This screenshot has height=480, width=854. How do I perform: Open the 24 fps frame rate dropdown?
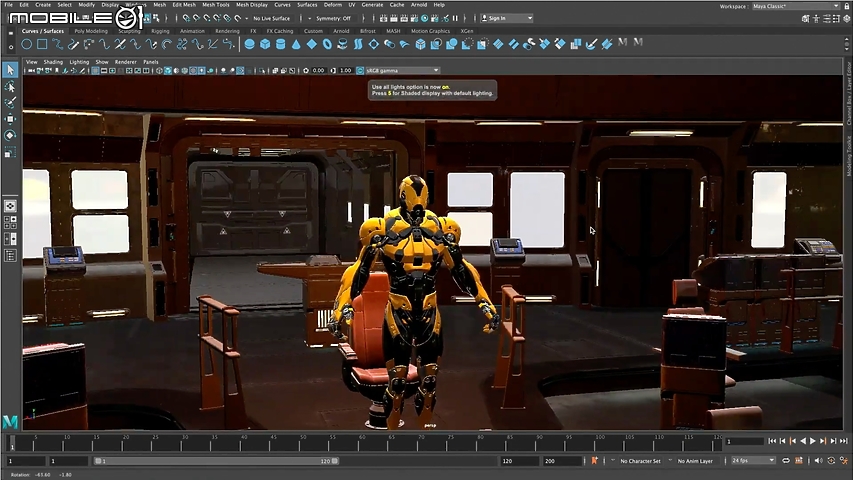pyautogui.click(x=753, y=461)
